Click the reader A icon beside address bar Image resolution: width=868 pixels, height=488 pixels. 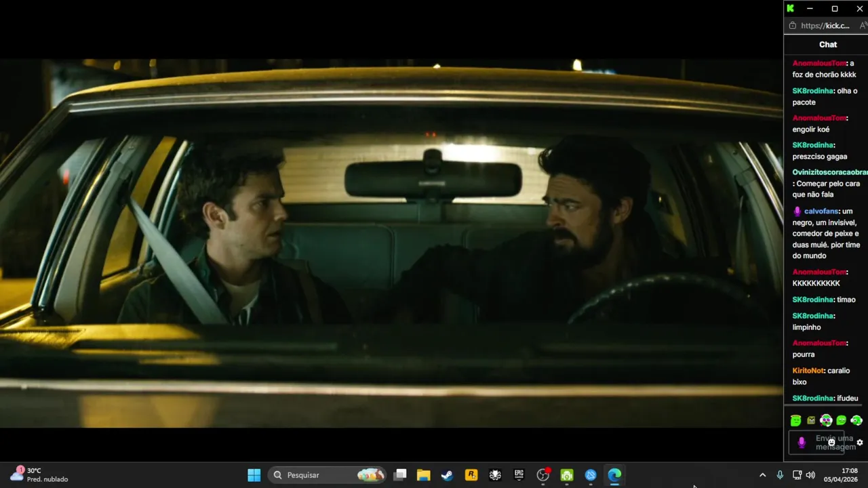[x=863, y=26]
